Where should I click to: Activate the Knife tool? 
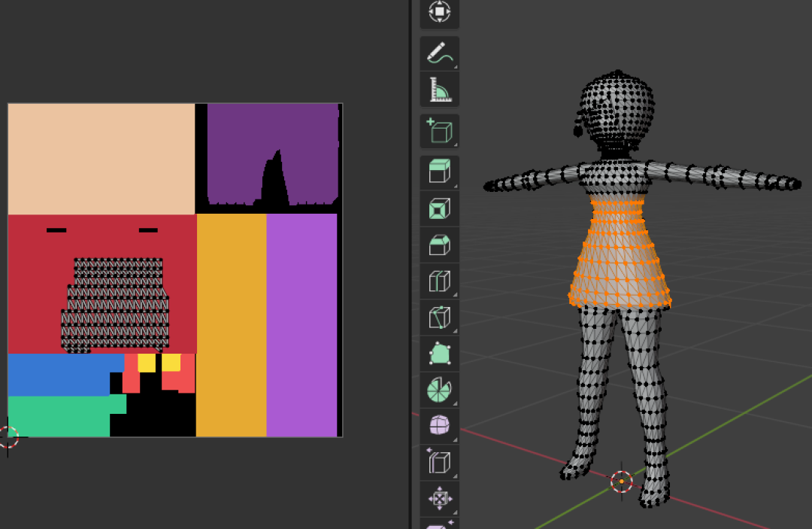(x=439, y=318)
